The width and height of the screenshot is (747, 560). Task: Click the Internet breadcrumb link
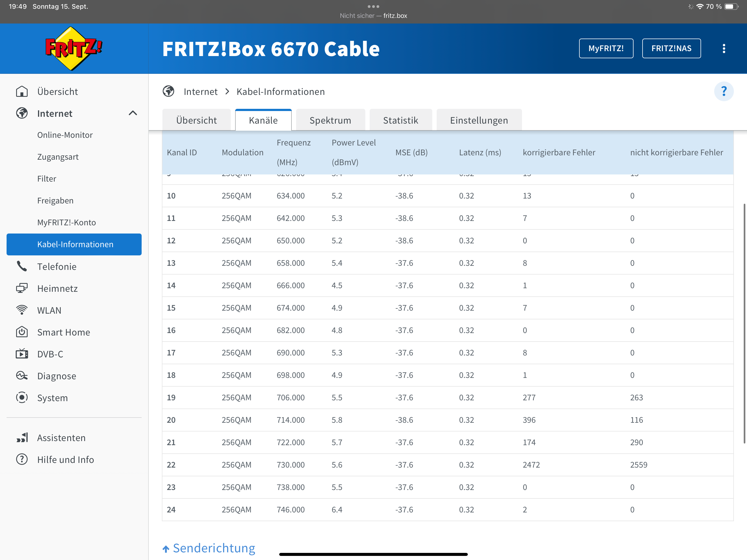pos(200,92)
